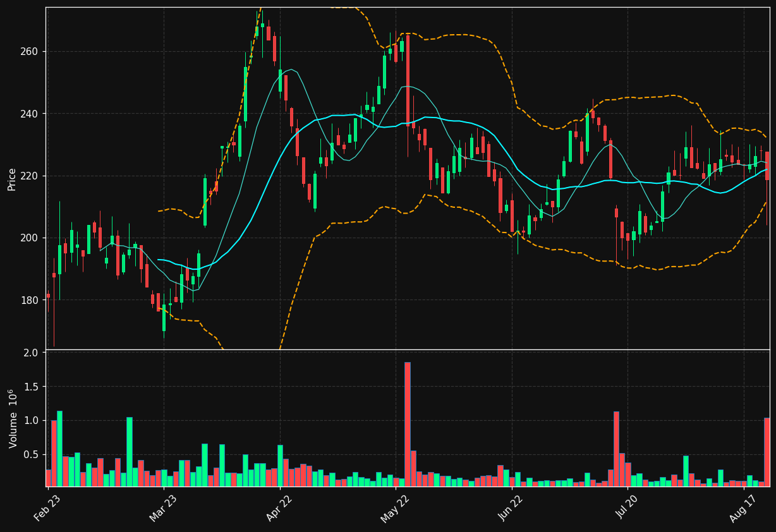This screenshot has height=532, width=776.
Task: Click the Price axis title
Action: pyautogui.click(x=12, y=179)
